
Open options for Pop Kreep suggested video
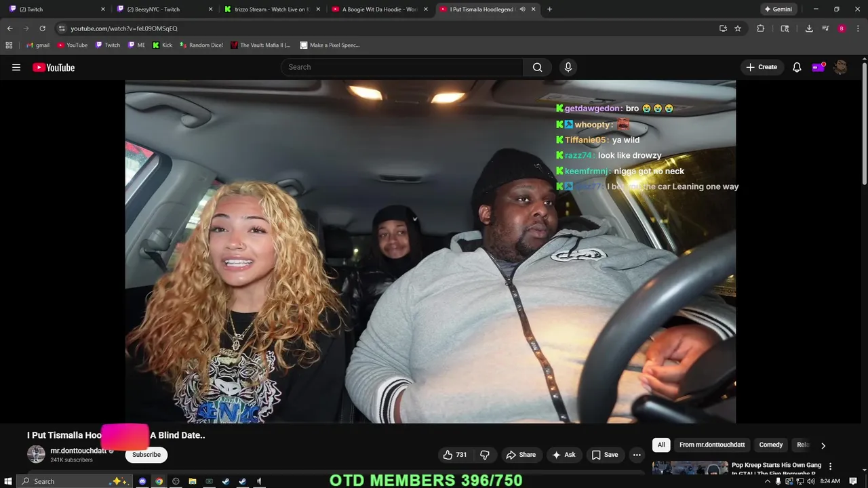point(830,466)
